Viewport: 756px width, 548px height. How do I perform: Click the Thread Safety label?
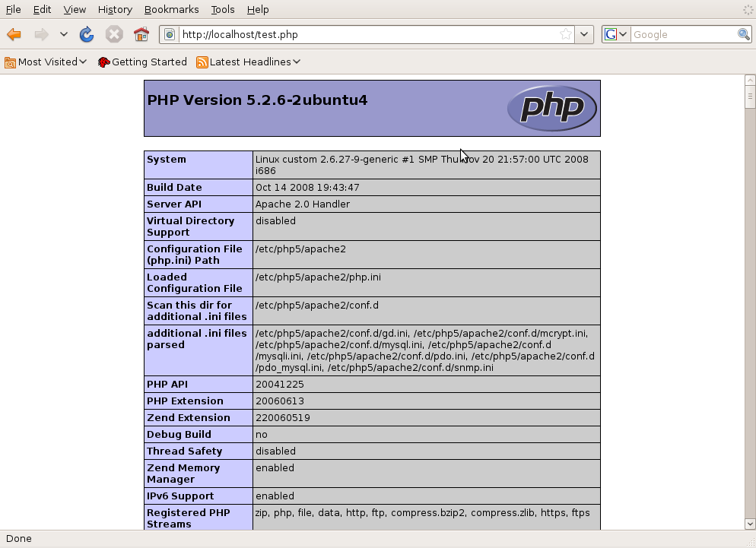click(x=185, y=451)
